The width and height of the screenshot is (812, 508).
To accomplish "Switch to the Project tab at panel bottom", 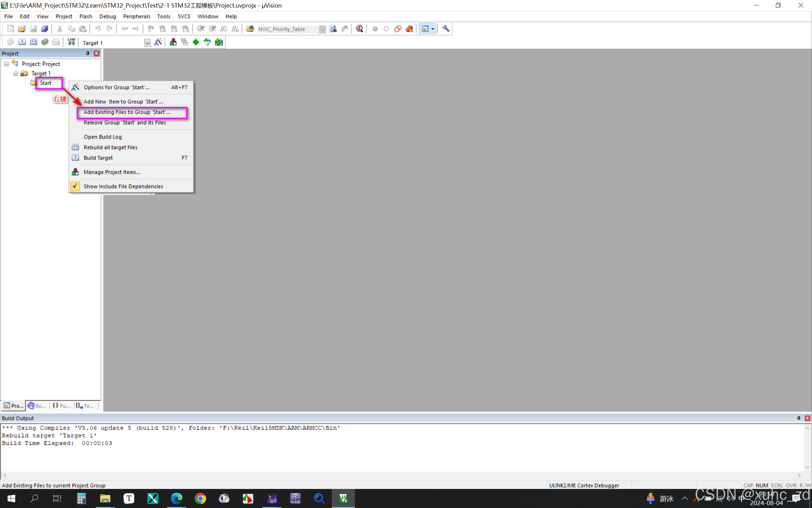I will click(x=13, y=406).
